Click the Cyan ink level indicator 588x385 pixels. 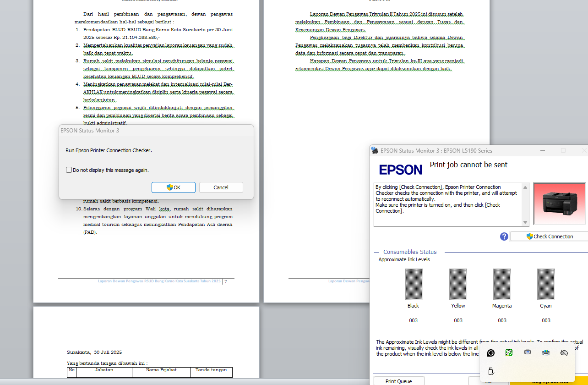point(545,284)
